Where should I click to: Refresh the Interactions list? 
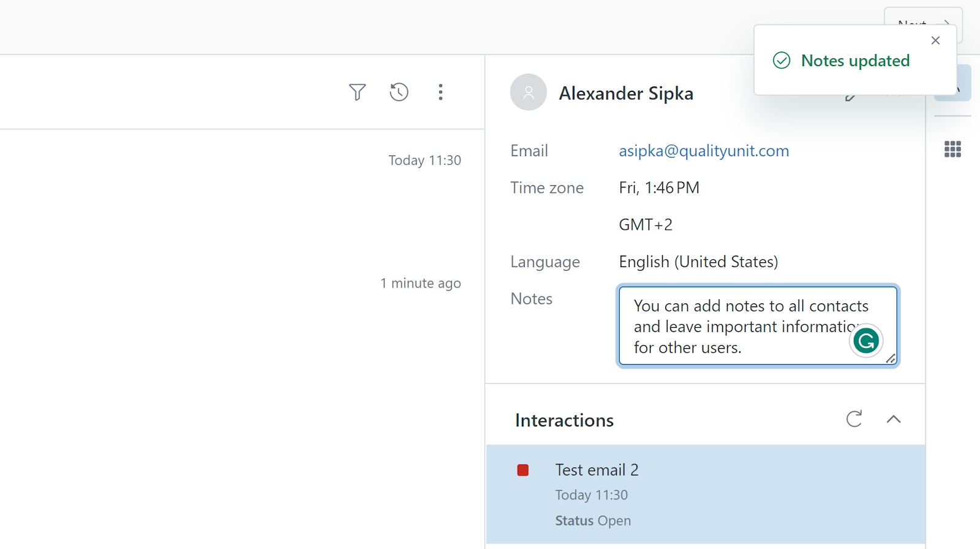(854, 419)
